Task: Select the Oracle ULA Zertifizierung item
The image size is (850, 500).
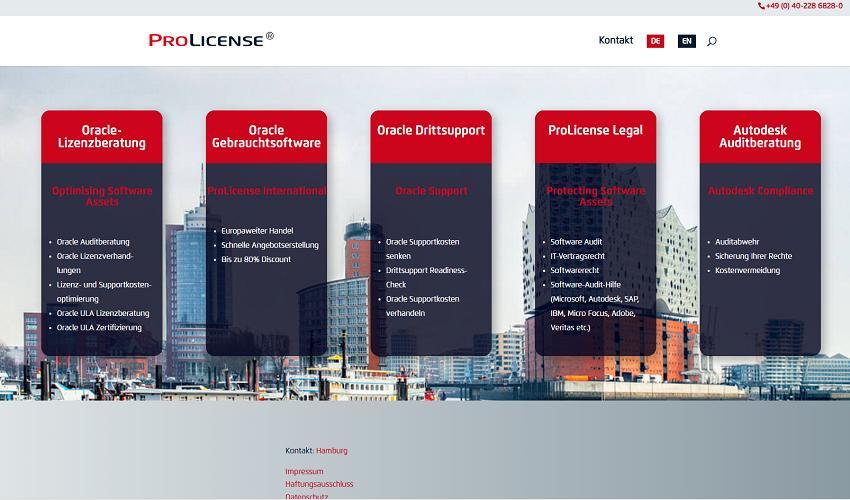Action: click(99, 328)
